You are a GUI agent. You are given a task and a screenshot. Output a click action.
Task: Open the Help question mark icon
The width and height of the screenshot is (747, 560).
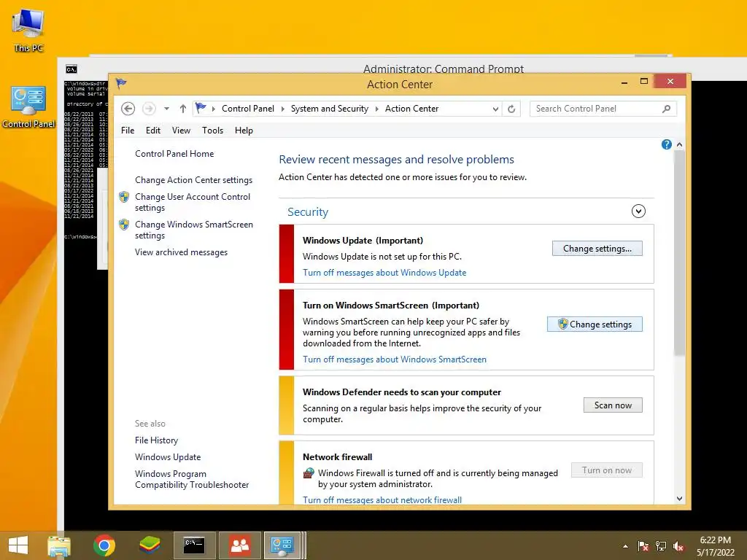pyautogui.click(x=667, y=144)
